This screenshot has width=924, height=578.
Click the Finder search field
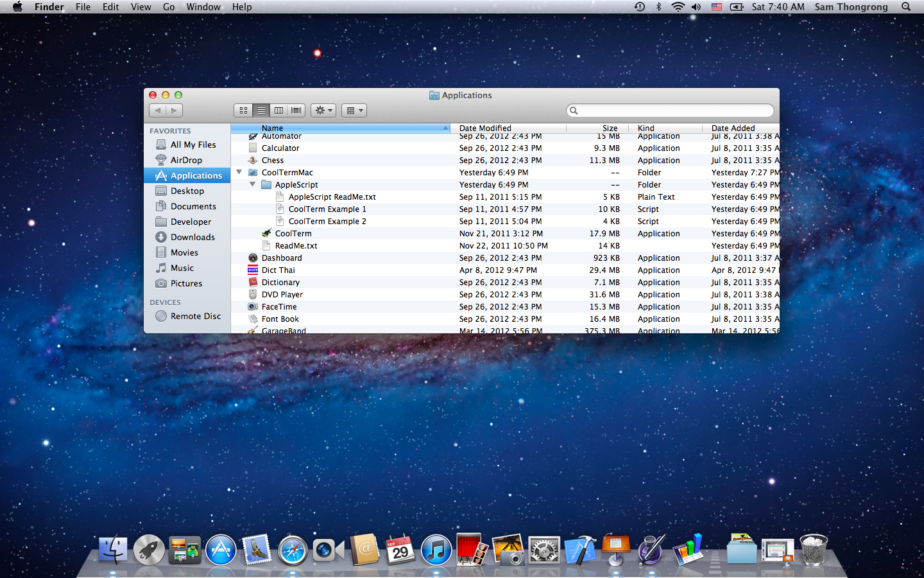[x=671, y=110]
